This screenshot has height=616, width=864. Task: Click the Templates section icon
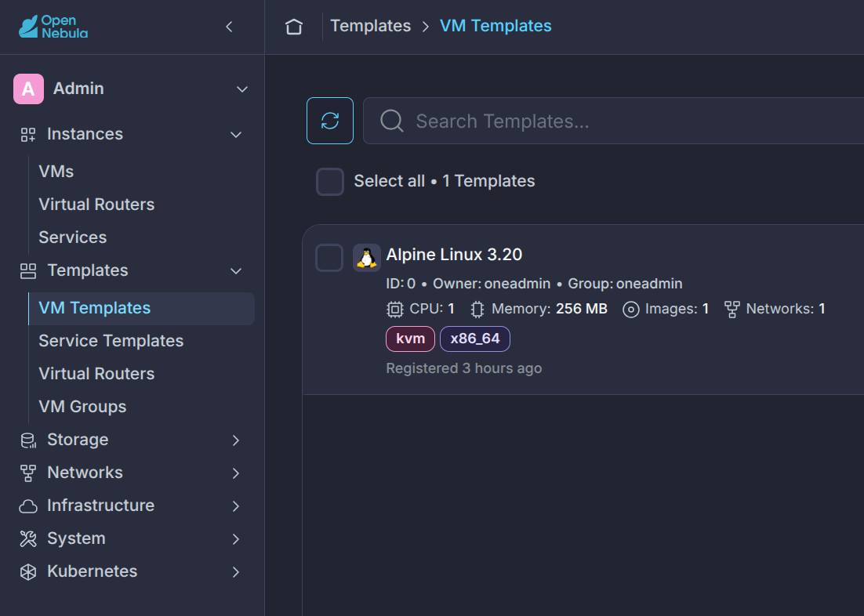tap(28, 270)
